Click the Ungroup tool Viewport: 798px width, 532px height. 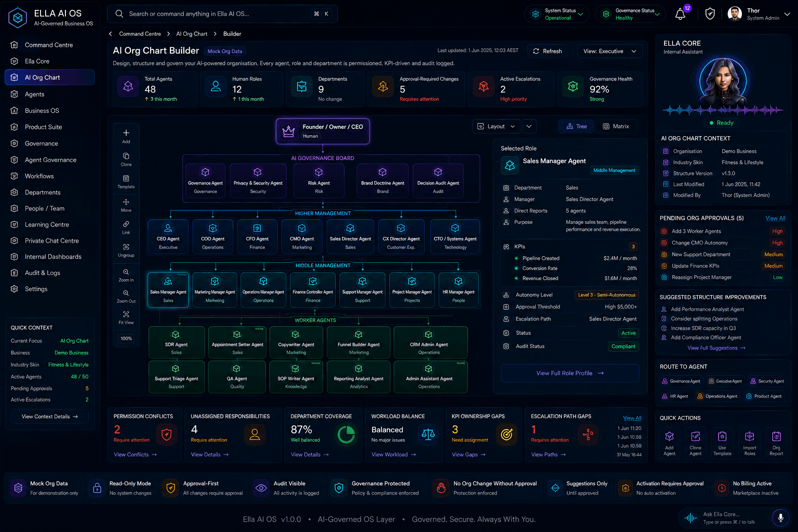pos(126,250)
